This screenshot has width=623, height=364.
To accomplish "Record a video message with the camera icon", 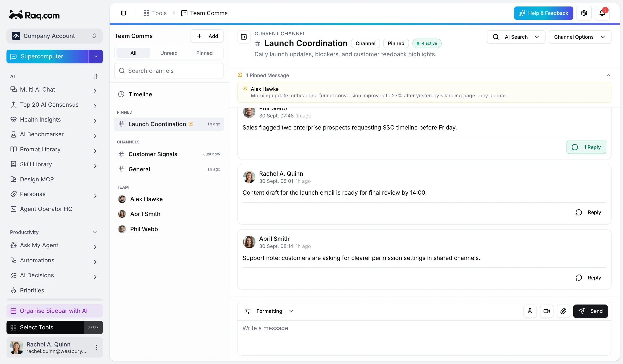I will tap(547, 311).
